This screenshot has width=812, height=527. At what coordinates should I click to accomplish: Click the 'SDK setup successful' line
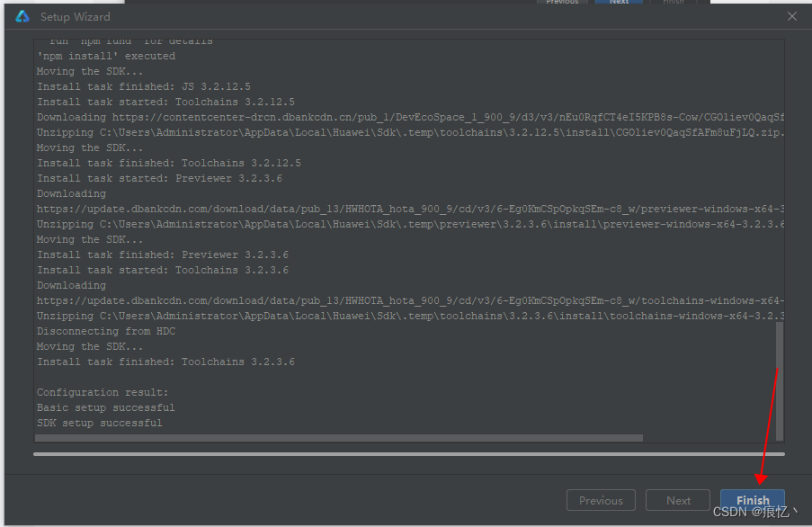click(x=100, y=423)
